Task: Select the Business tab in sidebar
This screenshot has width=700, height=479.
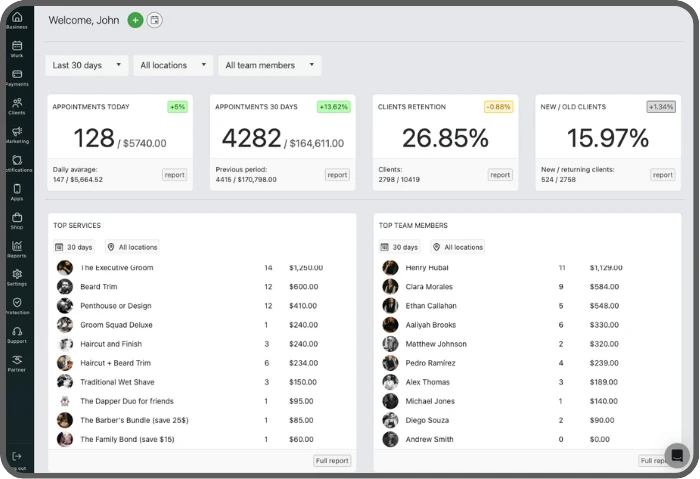Action: coord(17,20)
